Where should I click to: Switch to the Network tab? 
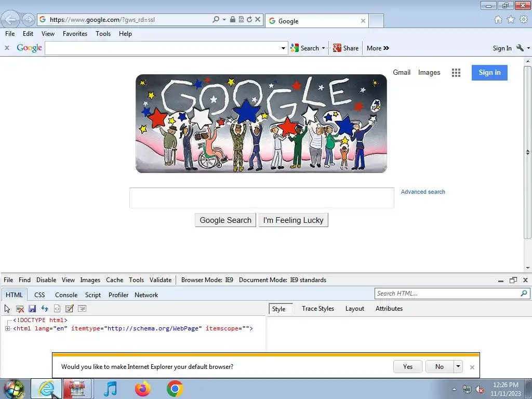(146, 295)
